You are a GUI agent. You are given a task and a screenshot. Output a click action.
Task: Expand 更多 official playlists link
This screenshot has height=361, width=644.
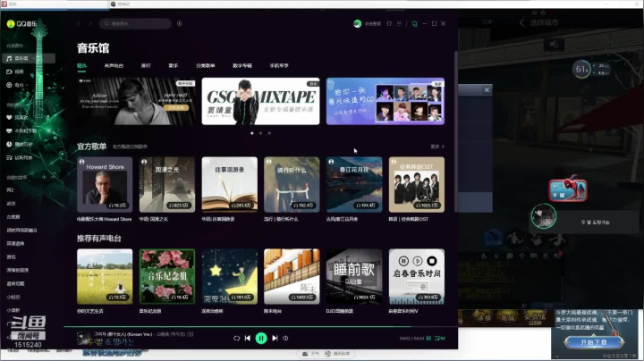click(x=437, y=147)
